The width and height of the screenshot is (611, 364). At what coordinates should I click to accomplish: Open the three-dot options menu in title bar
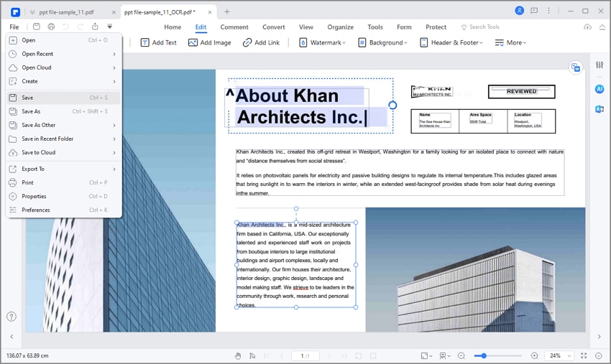(x=548, y=11)
